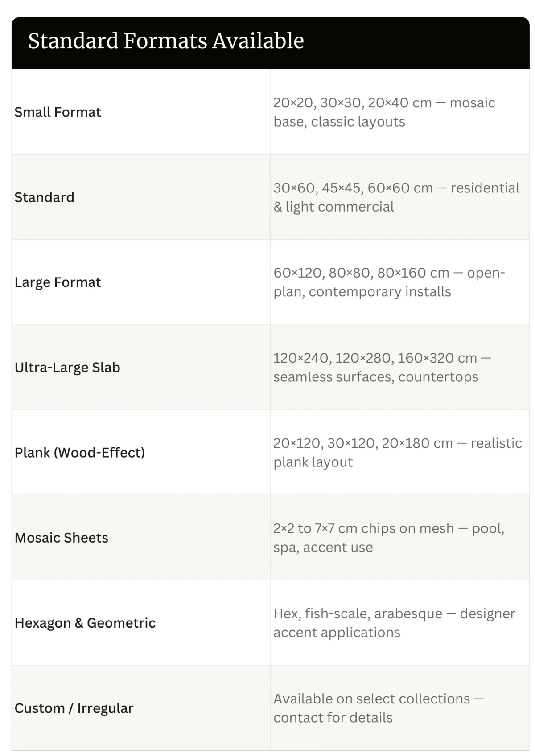Click the 'Ultra-Large Slab' row label
Screen dimensions: 535x756
[67, 368]
